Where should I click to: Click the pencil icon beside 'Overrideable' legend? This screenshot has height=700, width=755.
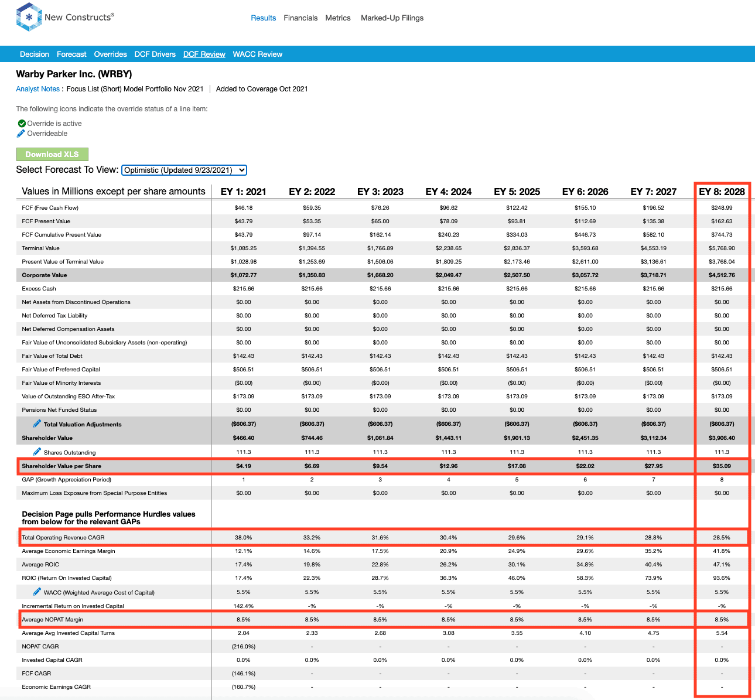21,134
